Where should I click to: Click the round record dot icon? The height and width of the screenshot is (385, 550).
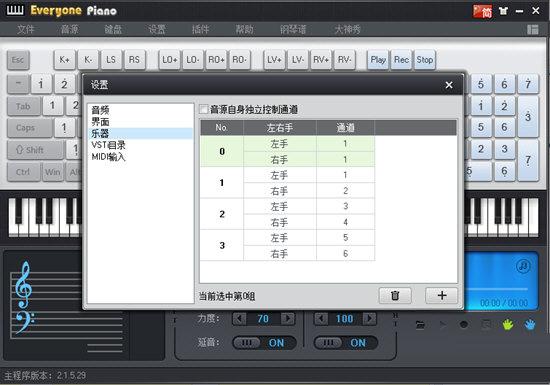[x=464, y=325]
